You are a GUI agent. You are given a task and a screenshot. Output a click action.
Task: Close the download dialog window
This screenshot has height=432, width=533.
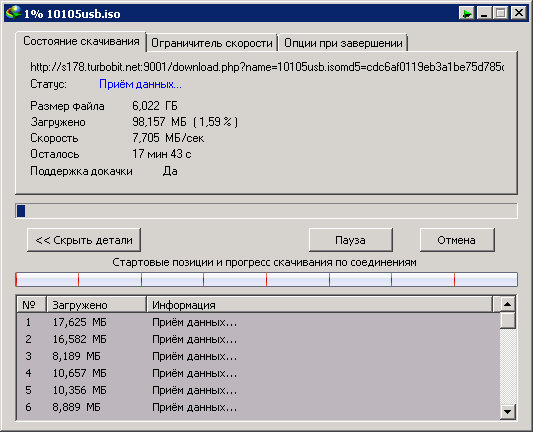tap(519, 13)
